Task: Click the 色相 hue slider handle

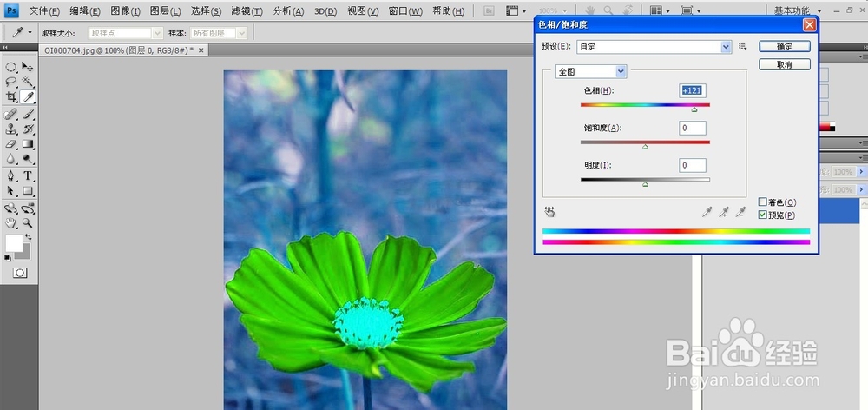Action: [694, 109]
